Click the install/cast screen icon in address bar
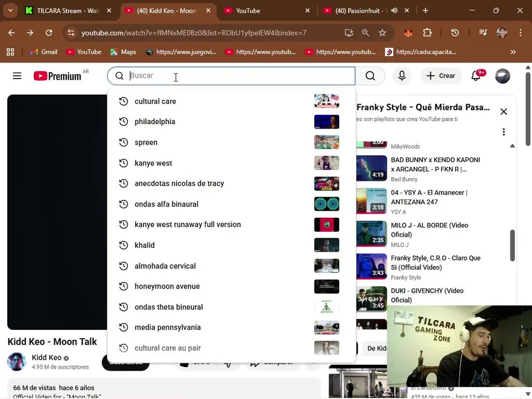This screenshot has height=399, width=532. tap(349, 33)
